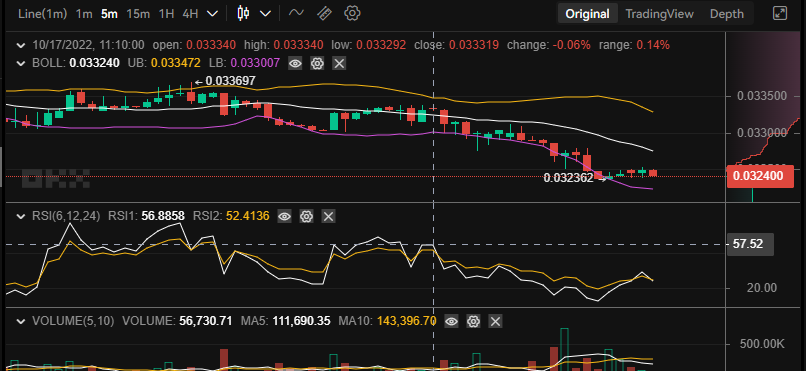The height and width of the screenshot is (371, 806).
Task: Select the 15m timeframe
Action: (x=138, y=14)
